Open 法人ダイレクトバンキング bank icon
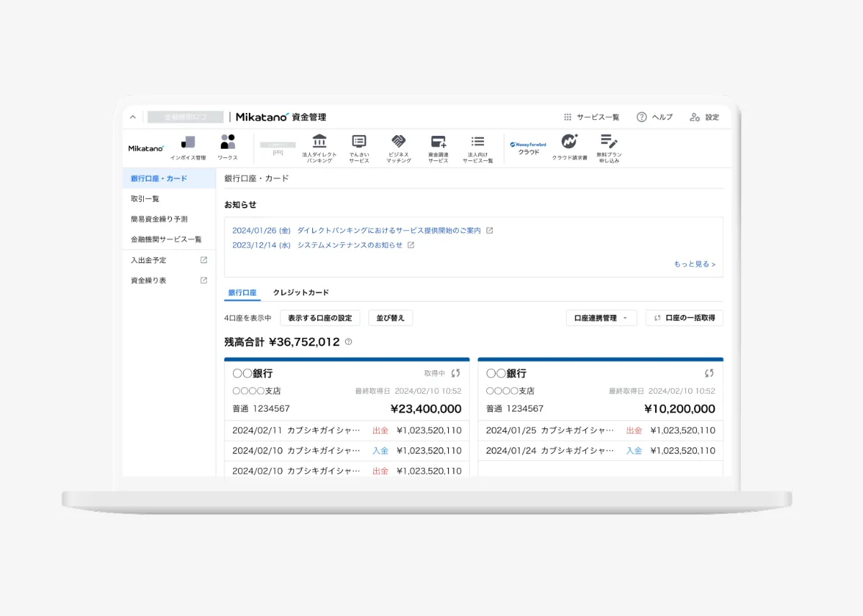Viewport: 863px width, 616px height. [319, 149]
